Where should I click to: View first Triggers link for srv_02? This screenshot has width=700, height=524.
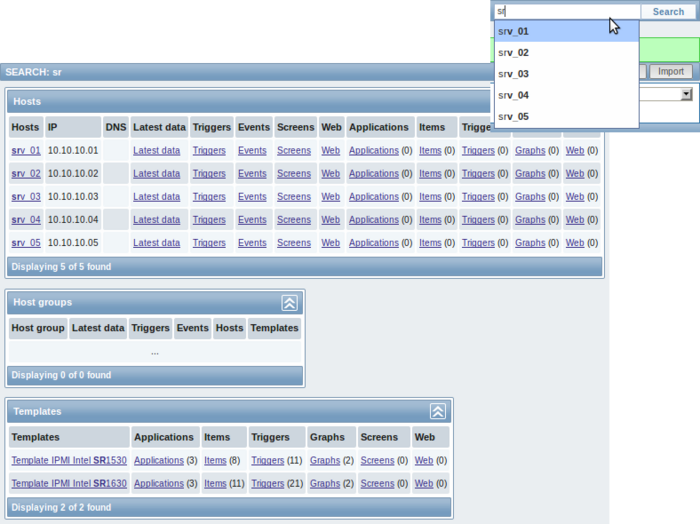tap(209, 174)
